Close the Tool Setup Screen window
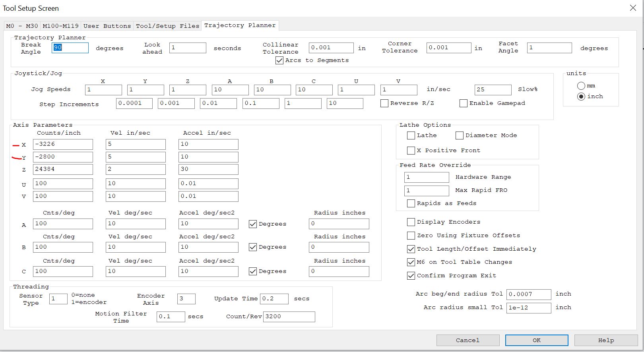This screenshot has width=644, height=352. click(x=633, y=8)
